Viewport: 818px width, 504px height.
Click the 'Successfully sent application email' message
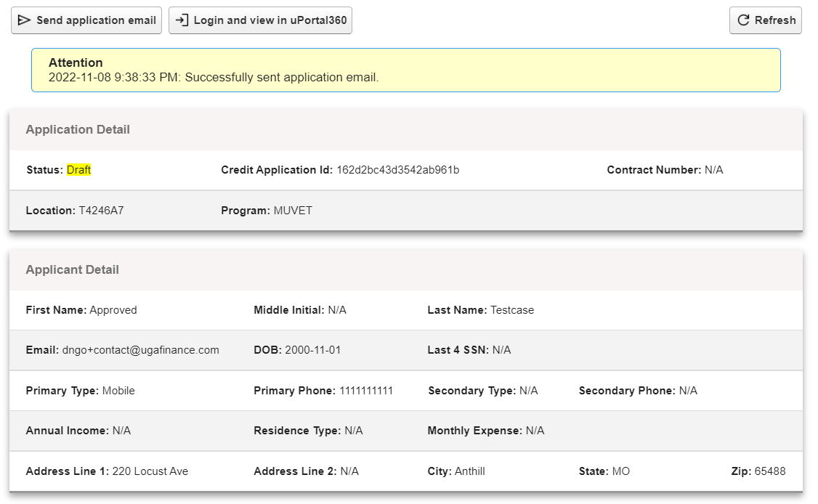[282, 77]
